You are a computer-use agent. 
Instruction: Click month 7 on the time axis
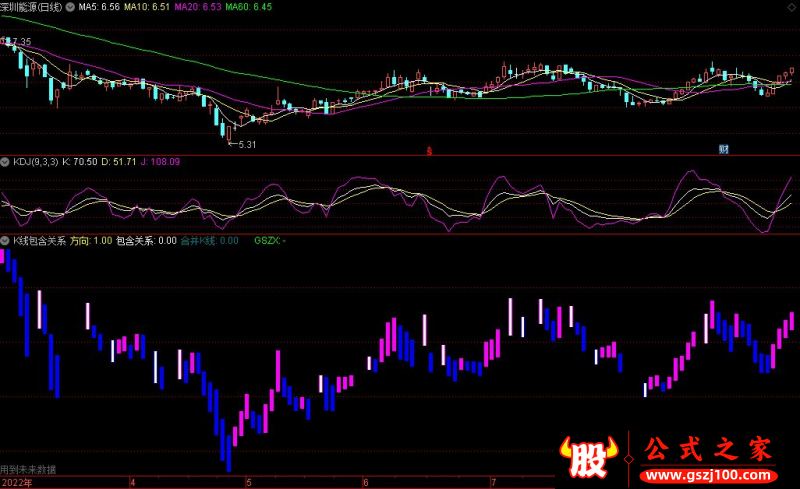pyautogui.click(x=493, y=482)
